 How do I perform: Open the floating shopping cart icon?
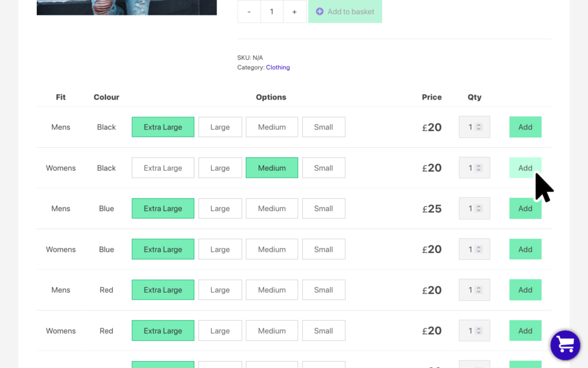565,345
